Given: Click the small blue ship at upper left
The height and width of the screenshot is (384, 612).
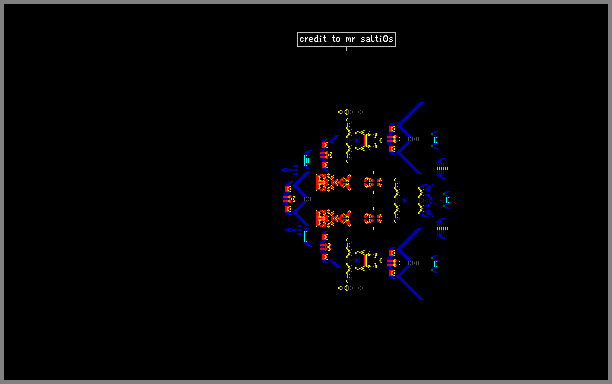Looking at the screenshot, I should [289, 170].
